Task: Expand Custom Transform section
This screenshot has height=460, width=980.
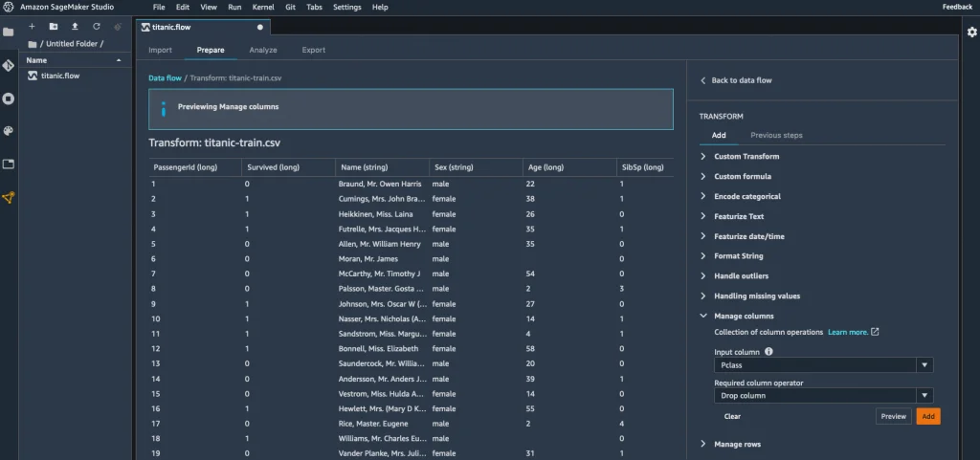Action: pos(746,156)
